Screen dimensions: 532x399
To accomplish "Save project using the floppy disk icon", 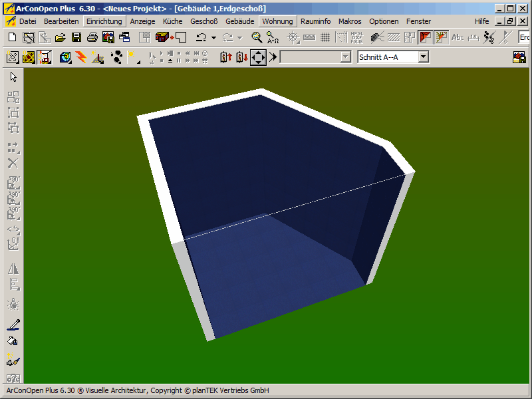I will pyautogui.click(x=76, y=38).
